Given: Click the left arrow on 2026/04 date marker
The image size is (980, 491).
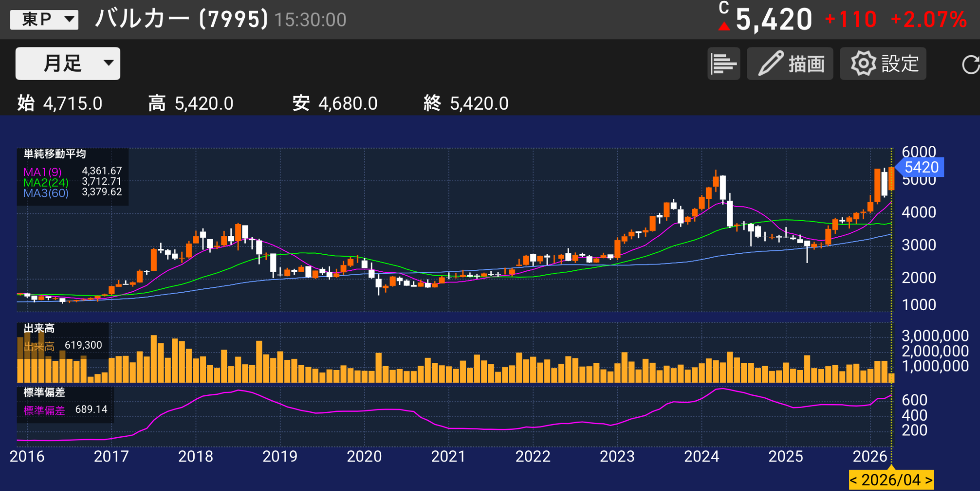Looking at the screenshot, I should coord(853,480).
